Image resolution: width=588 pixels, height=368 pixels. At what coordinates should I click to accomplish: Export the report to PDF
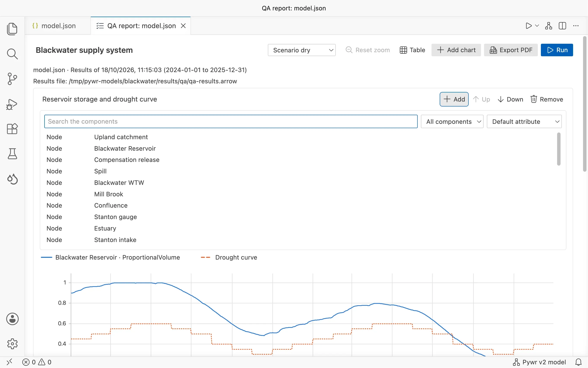pos(511,50)
